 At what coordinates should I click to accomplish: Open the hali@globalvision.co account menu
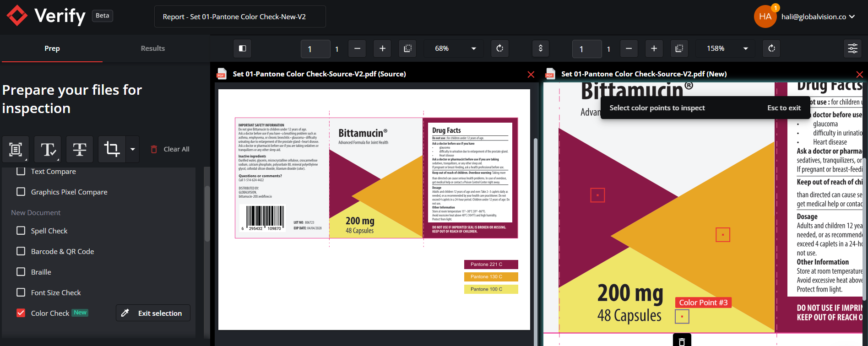(818, 16)
